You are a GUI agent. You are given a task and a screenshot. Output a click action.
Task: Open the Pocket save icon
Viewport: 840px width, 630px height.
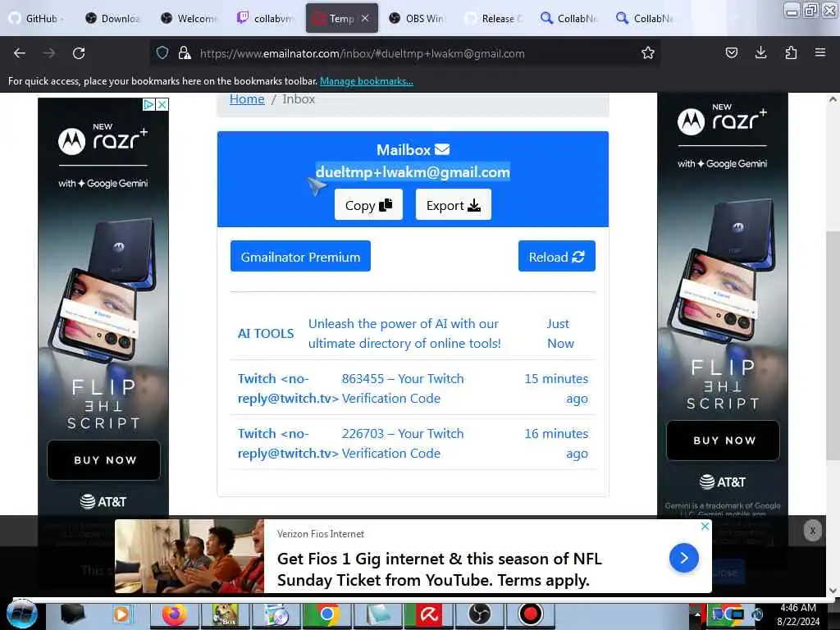coord(731,52)
